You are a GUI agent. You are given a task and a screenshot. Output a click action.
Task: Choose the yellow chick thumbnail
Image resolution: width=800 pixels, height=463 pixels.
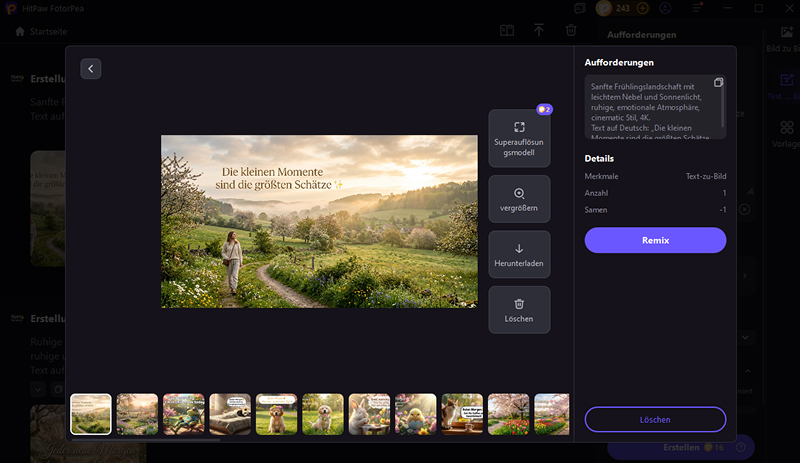(416, 413)
